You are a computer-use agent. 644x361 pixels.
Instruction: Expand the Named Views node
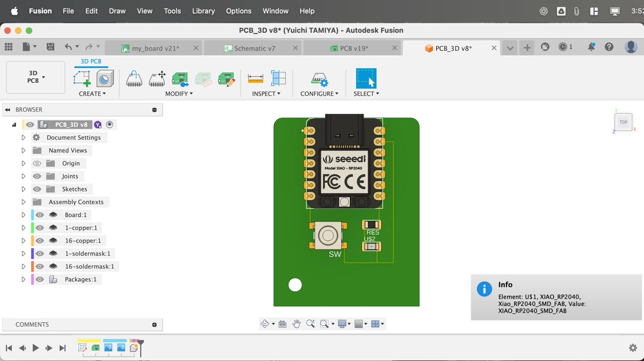23,150
